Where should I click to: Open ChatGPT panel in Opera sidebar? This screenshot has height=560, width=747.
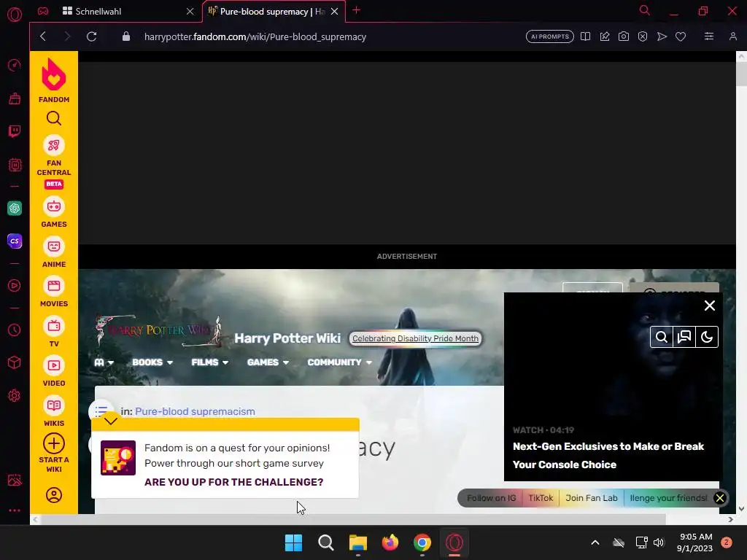coord(15,208)
